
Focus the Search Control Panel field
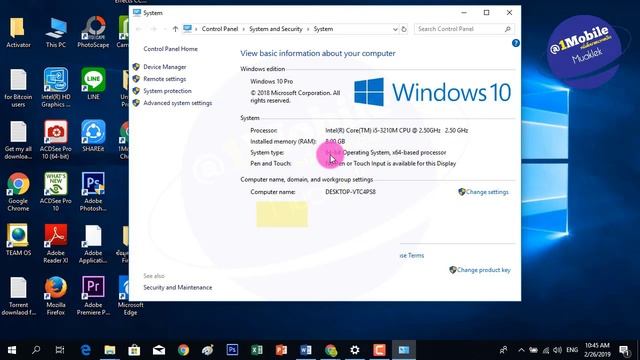point(463,29)
